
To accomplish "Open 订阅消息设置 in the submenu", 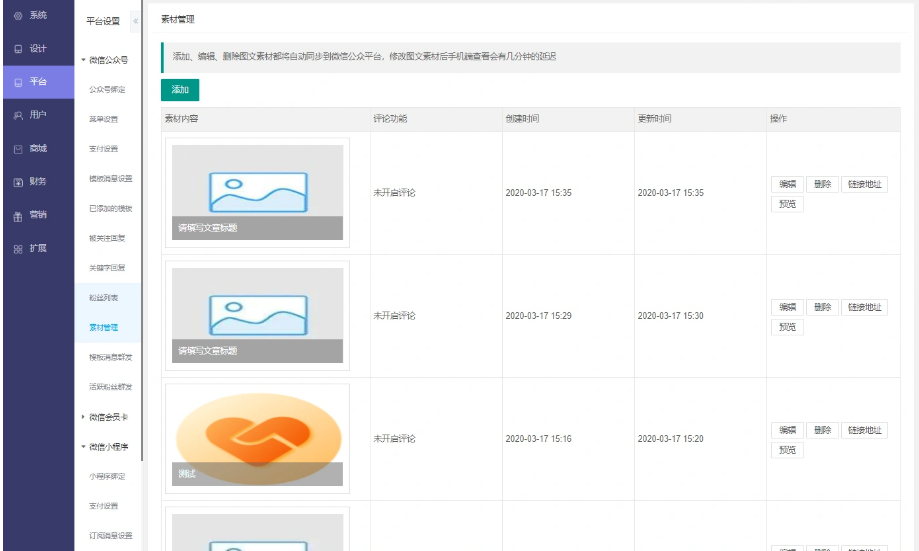I will (x=111, y=536).
